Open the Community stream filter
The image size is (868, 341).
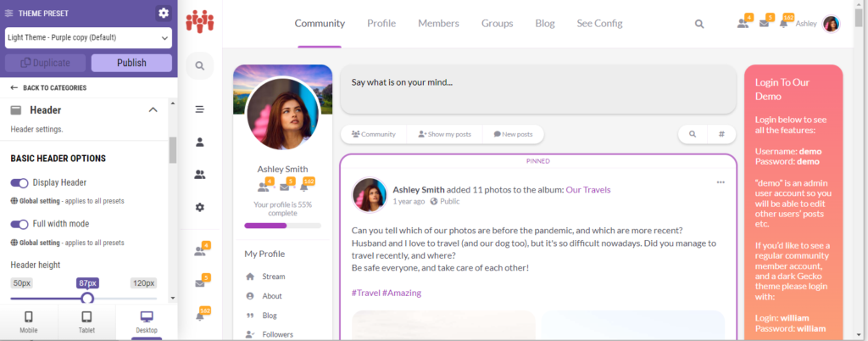click(x=373, y=134)
